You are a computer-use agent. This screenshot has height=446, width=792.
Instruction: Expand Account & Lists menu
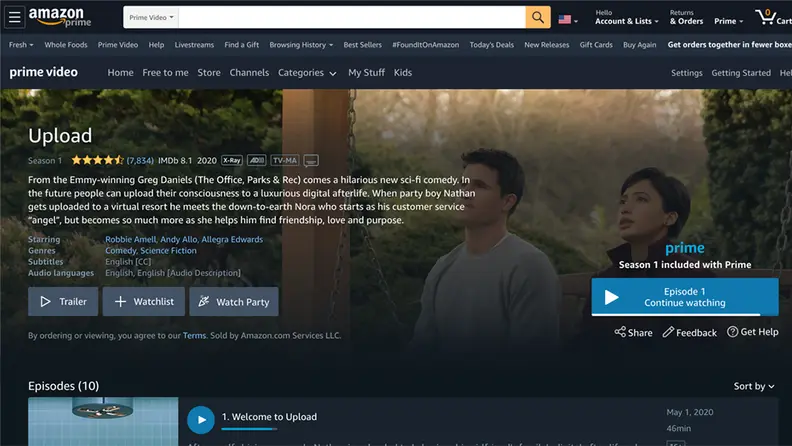[x=626, y=17]
